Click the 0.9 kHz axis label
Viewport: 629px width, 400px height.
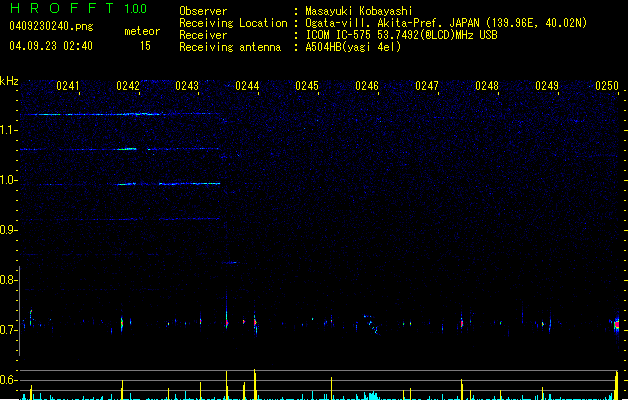(x=8, y=230)
